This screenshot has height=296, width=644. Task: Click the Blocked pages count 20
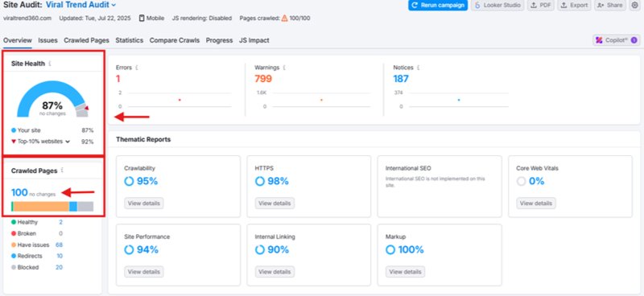[59, 268]
